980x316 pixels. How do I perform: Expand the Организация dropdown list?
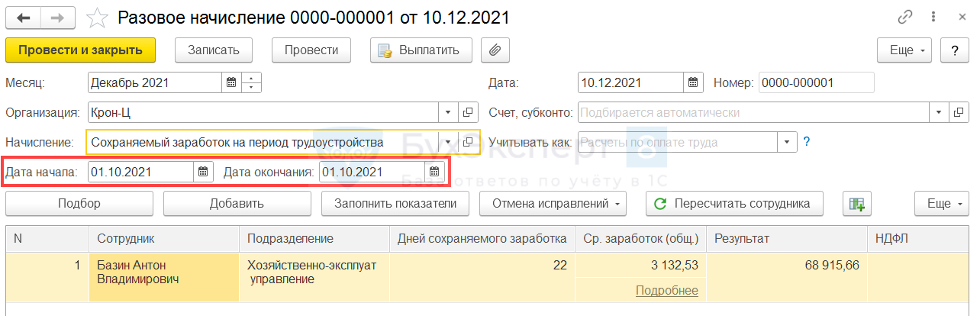tap(448, 112)
